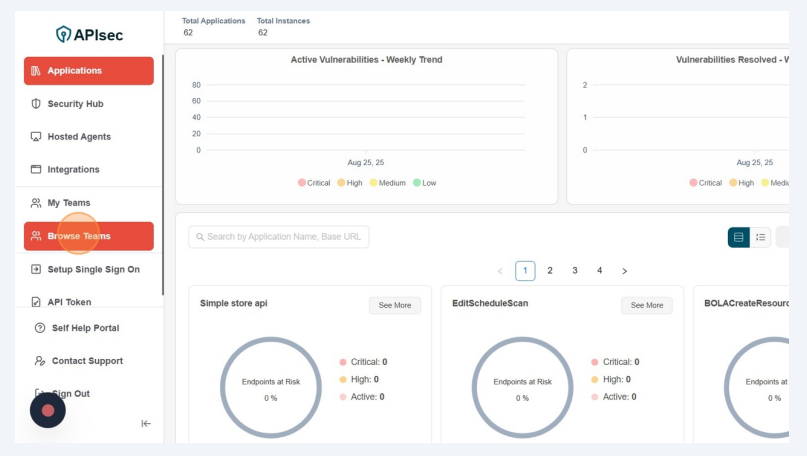Collapse the sidebar with arrow icon
This screenshot has width=807, height=456.
pos(146,423)
